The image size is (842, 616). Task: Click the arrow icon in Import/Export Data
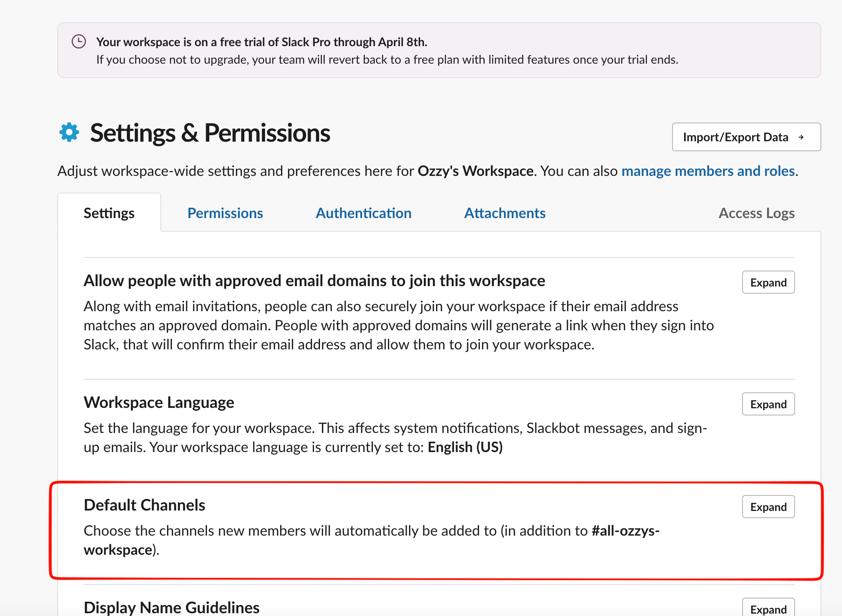click(x=801, y=137)
